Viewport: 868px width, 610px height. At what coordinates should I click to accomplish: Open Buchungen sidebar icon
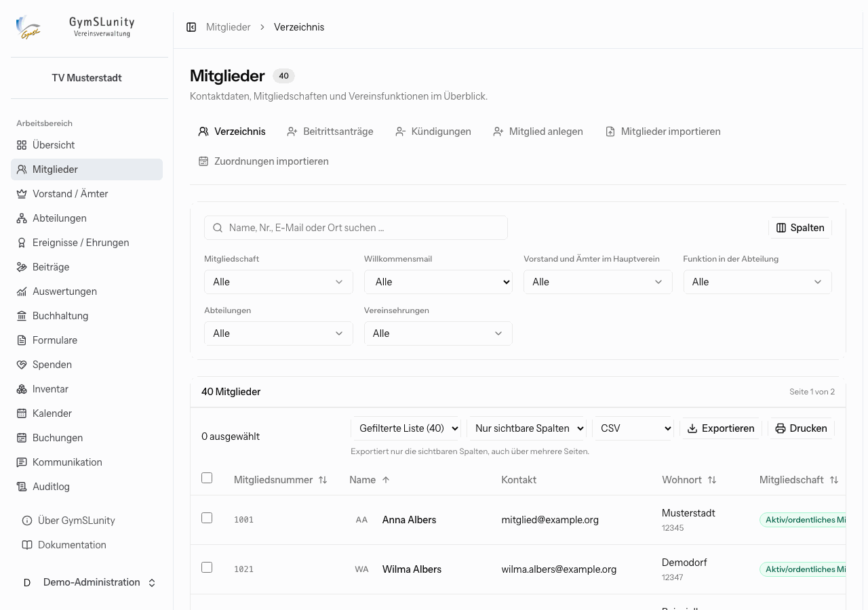pos(22,438)
